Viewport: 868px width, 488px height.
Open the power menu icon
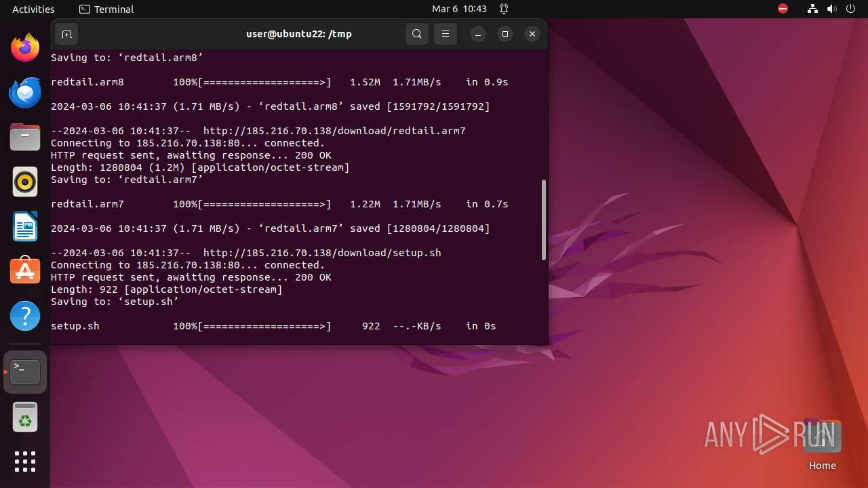(x=851, y=9)
